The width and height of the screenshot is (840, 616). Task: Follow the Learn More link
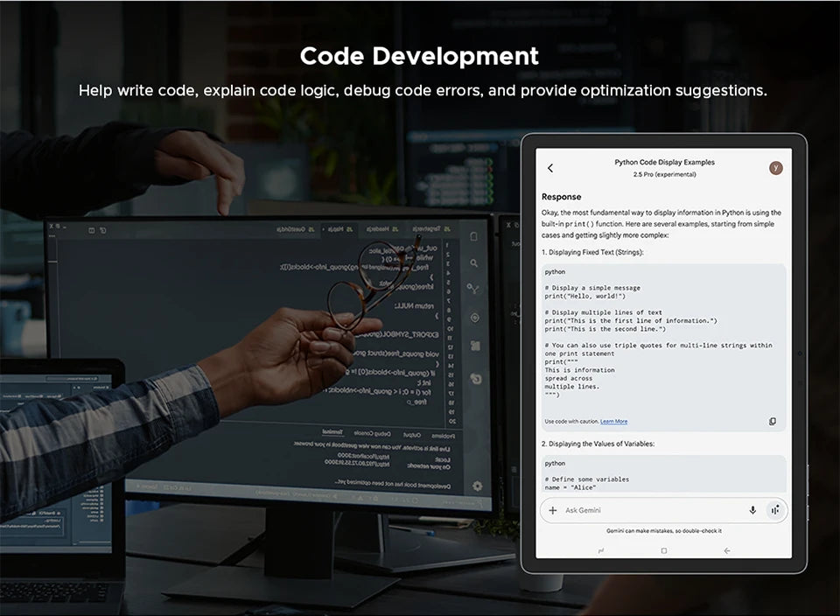click(x=613, y=422)
